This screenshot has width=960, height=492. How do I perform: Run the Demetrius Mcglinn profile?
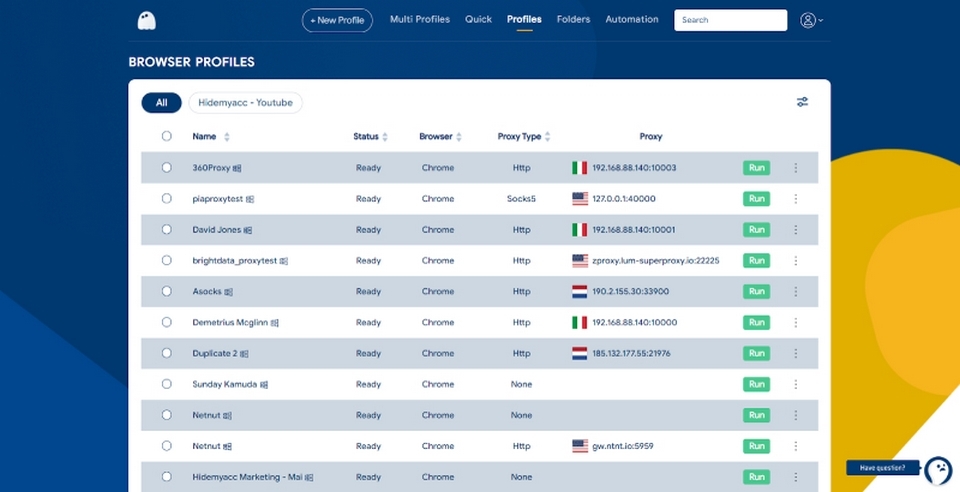click(x=756, y=322)
